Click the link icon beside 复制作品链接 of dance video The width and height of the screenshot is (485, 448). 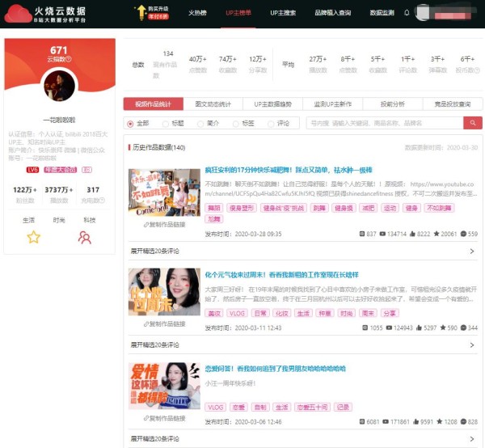point(145,225)
